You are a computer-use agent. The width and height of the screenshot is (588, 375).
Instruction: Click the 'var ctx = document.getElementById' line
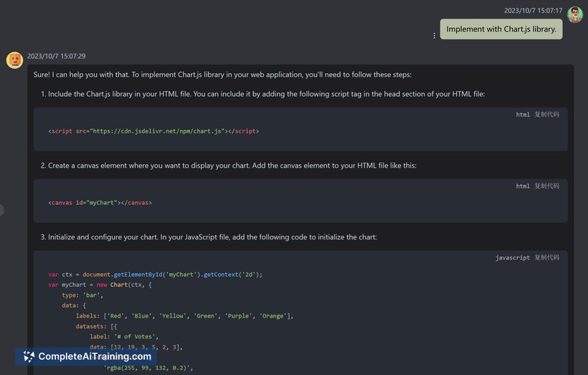click(x=156, y=275)
